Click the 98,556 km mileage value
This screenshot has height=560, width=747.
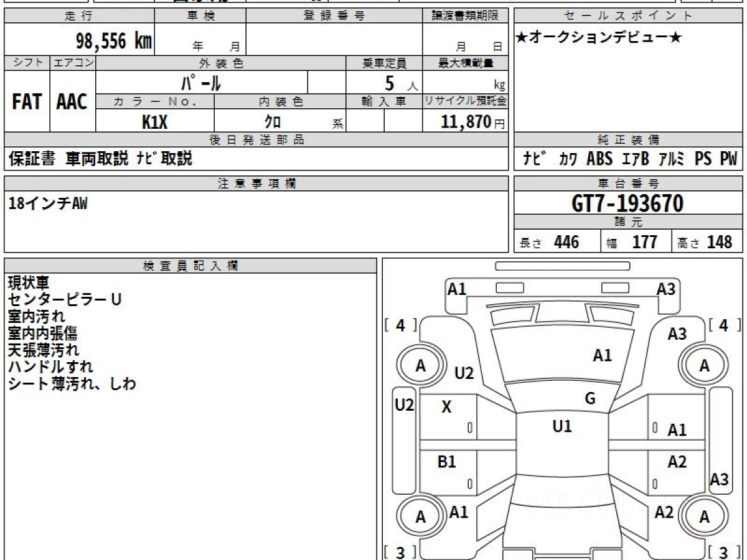coord(113,41)
